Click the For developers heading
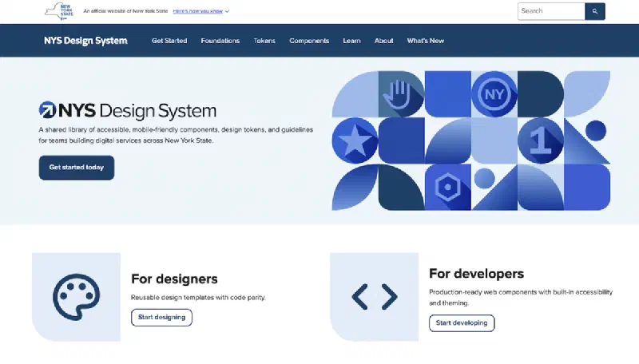639x364 pixels. (x=476, y=274)
